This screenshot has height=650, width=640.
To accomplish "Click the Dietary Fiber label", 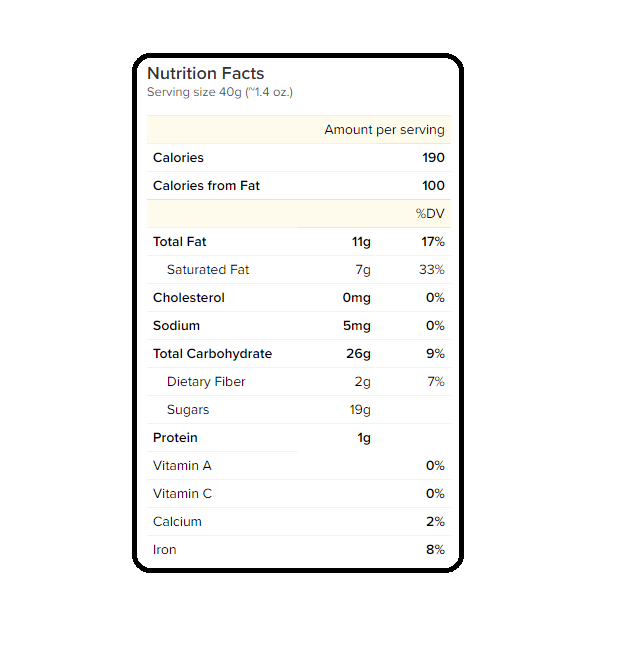I will (x=206, y=382).
